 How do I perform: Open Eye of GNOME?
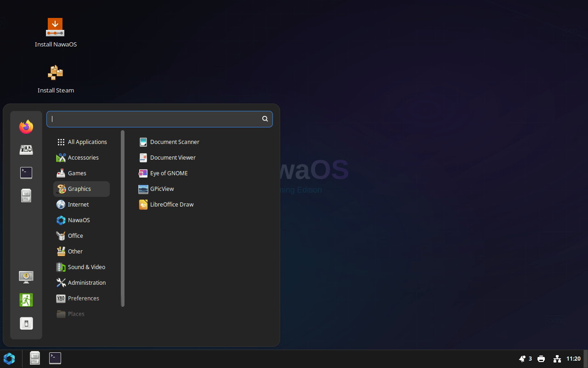[169, 173]
